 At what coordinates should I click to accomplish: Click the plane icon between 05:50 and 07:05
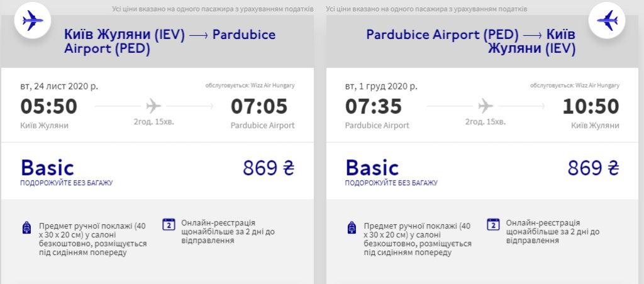coord(153,106)
